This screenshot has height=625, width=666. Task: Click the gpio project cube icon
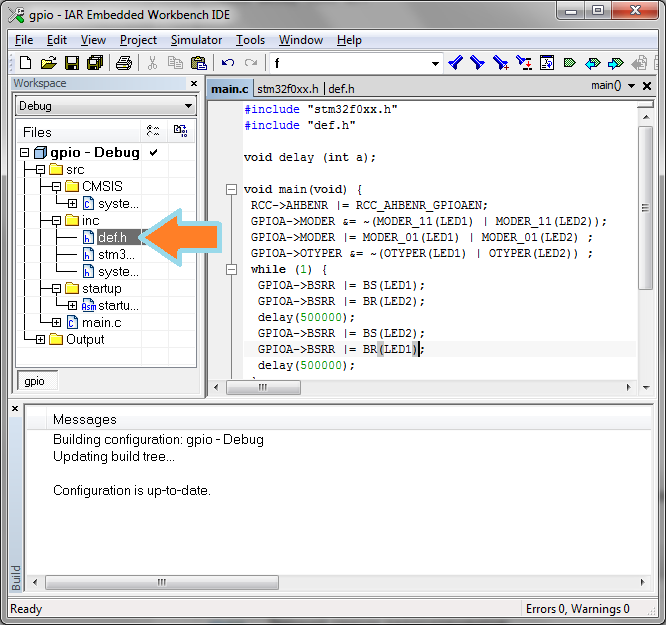click(x=40, y=153)
